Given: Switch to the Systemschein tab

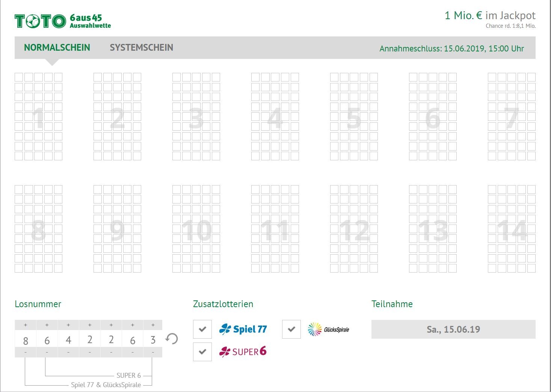Looking at the screenshot, I should (x=141, y=48).
